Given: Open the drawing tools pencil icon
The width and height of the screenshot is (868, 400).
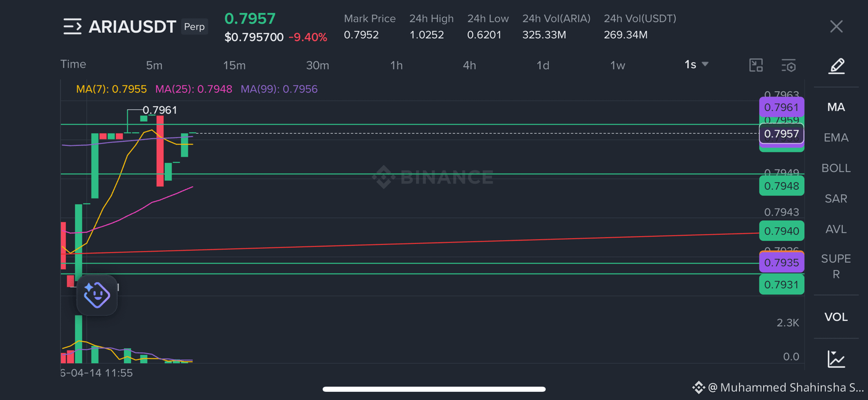Looking at the screenshot, I should pyautogui.click(x=837, y=66).
